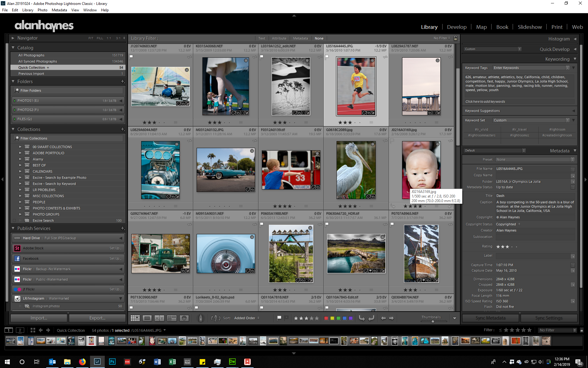Switch to the Develop module
Image resolution: width=588 pixels, height=368 pixels.
457,27
